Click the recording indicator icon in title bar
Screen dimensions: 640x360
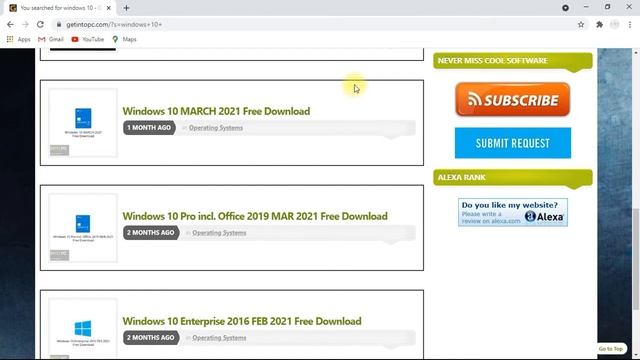coord(565,8)
